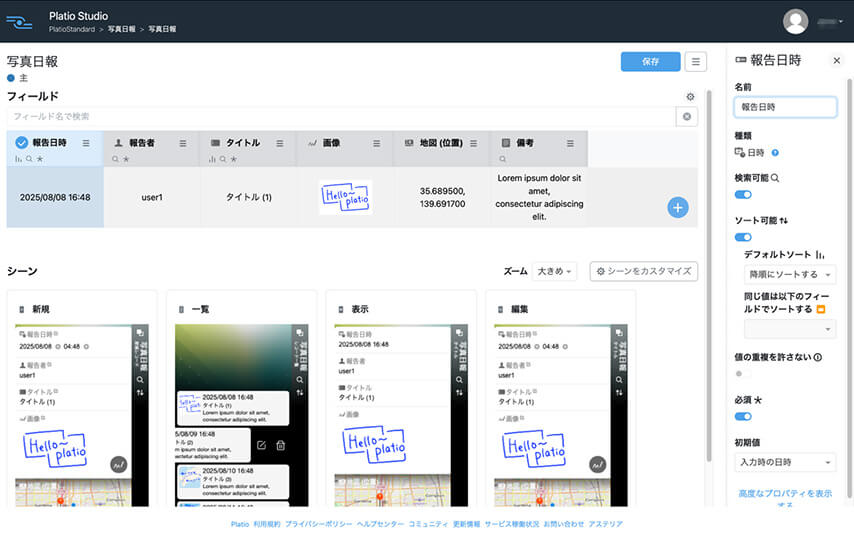Click the 名前 input field

[x=784, y=107]
